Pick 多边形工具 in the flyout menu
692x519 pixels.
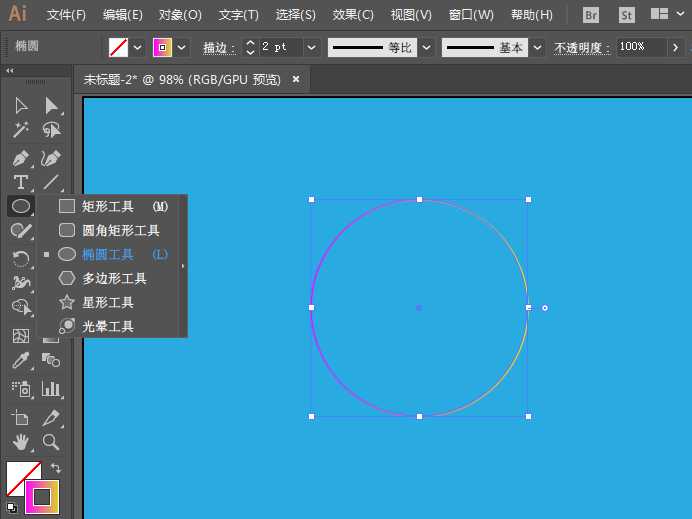pos(114,278)
